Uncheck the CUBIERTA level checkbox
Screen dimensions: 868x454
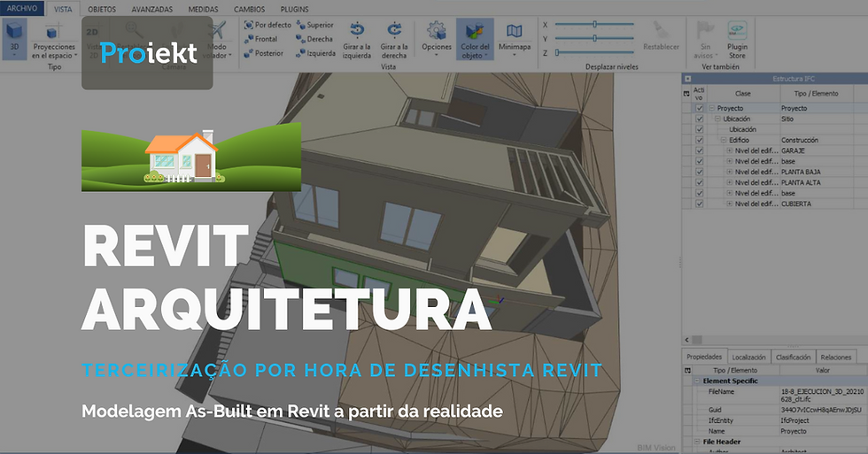point(699,204)
